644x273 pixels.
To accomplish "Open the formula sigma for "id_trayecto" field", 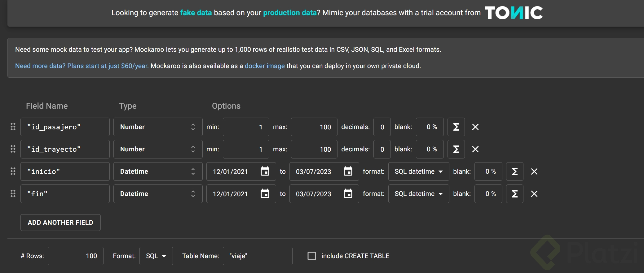I will tap(456, 149).
